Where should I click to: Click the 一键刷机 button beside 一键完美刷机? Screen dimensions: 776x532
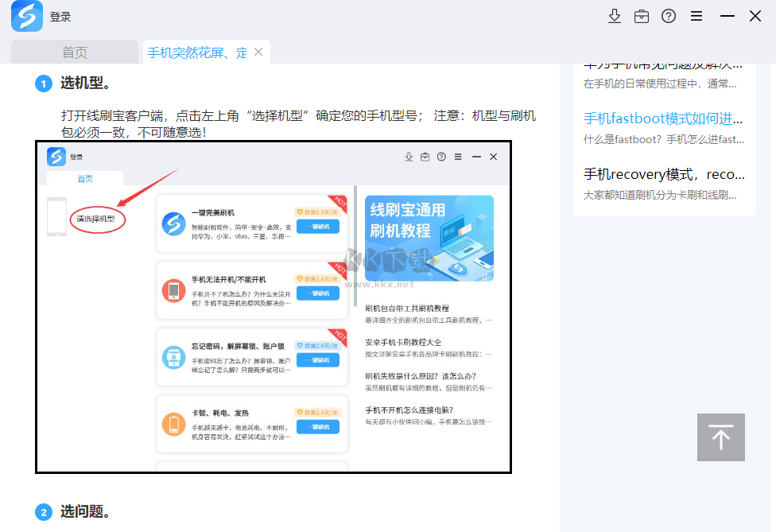pos(316,227)
